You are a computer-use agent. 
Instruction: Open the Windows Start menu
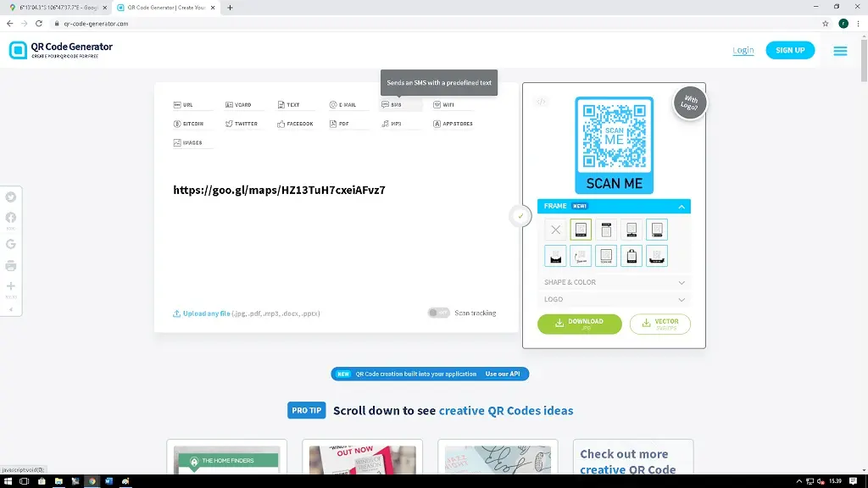(8, 481)
